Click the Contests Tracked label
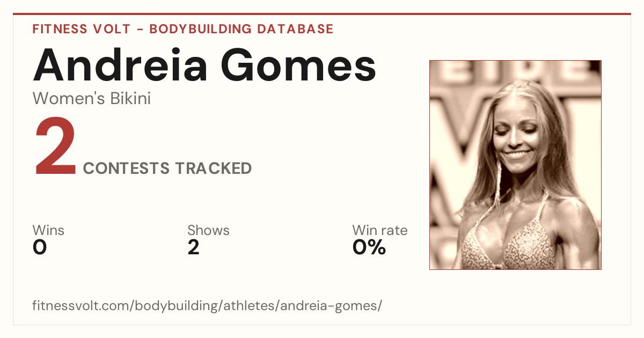644x338 pixels. tap(167, 168)
